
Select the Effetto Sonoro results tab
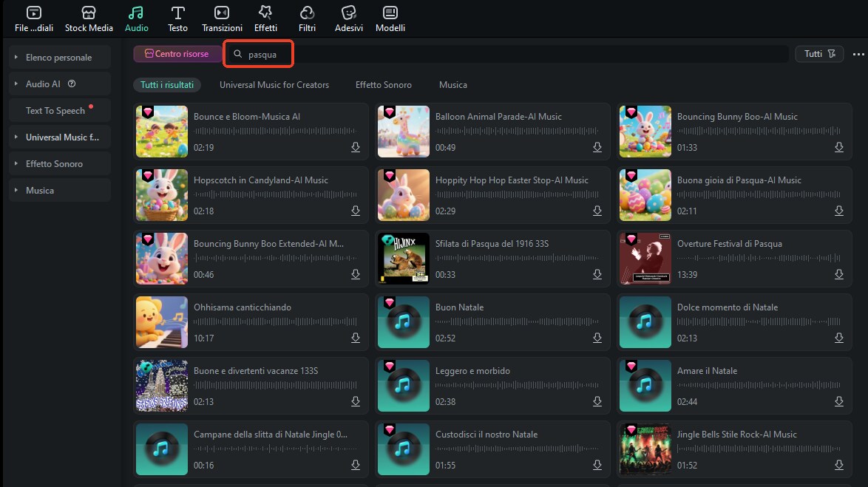tap(383, 85)
